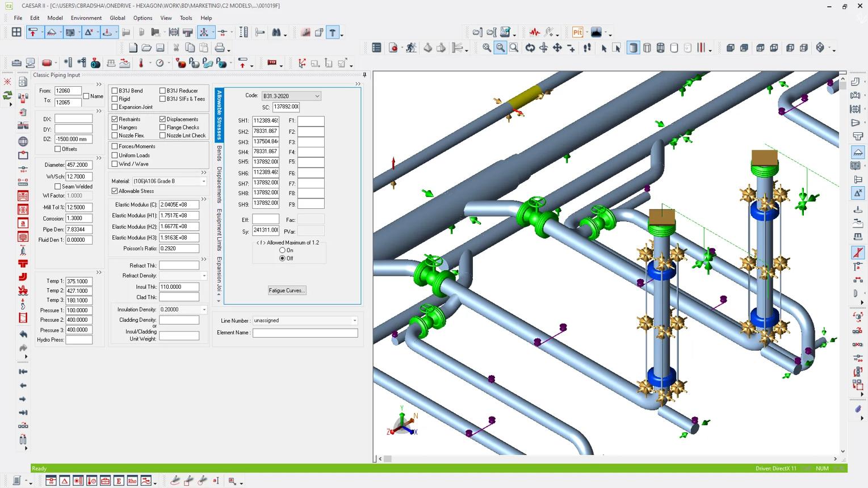
Task: Click the Element Name input field
Action: click(x=305, y=333)
